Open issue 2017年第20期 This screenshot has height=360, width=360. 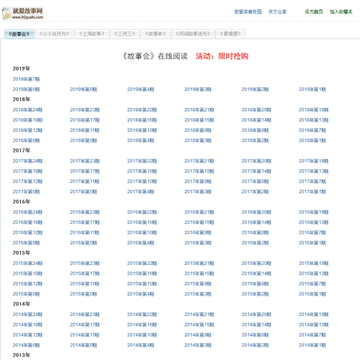coord(256,161)
